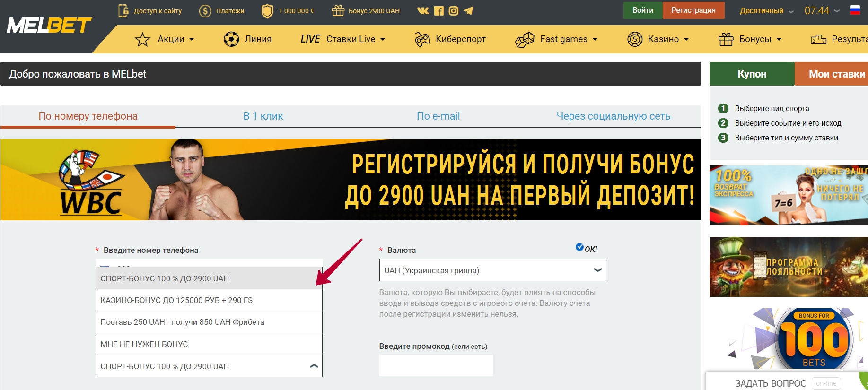Click the Бонус 2900 UAH link
The height and width of the screenshot is (390, 868).
pyautogui.click(x=374, y=10)
